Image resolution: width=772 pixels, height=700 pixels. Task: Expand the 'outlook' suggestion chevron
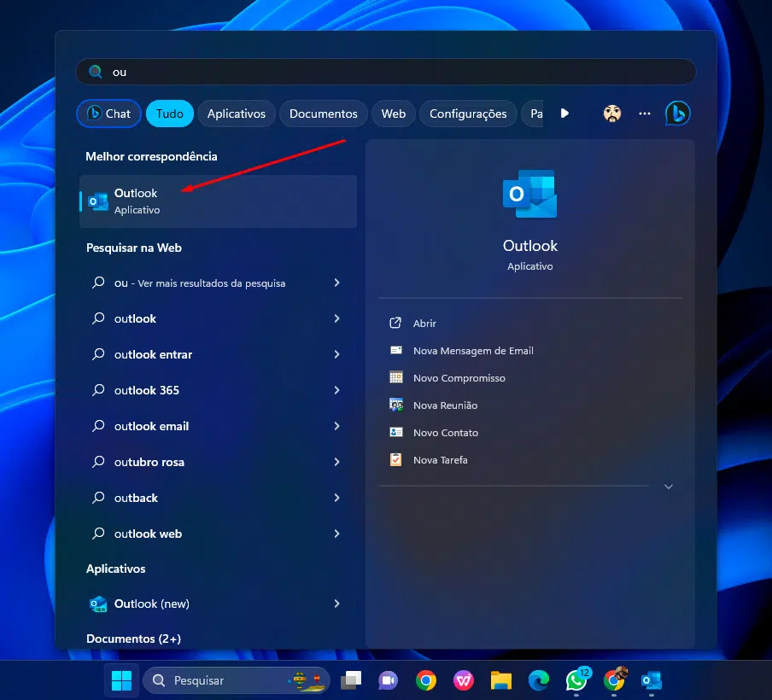point(336,318)
